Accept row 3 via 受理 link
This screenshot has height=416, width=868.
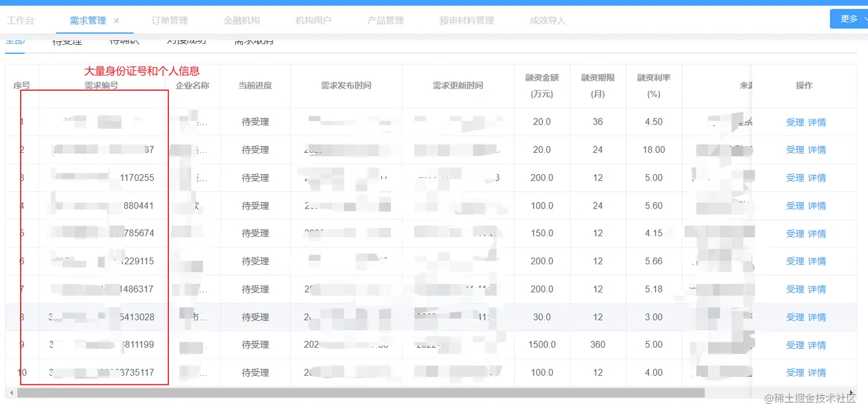[x=795, y=178]
